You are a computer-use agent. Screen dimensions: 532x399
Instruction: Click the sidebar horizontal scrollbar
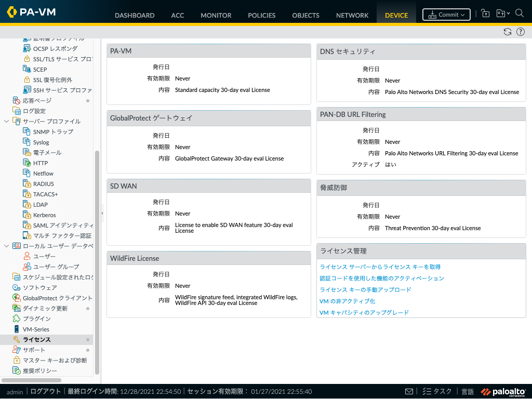(x=32, y=380)
